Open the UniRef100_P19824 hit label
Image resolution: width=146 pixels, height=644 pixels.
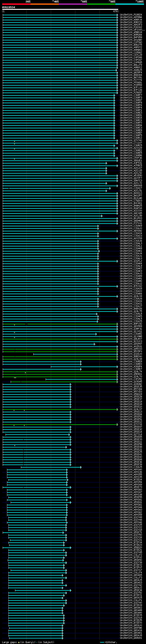point(131,15)
